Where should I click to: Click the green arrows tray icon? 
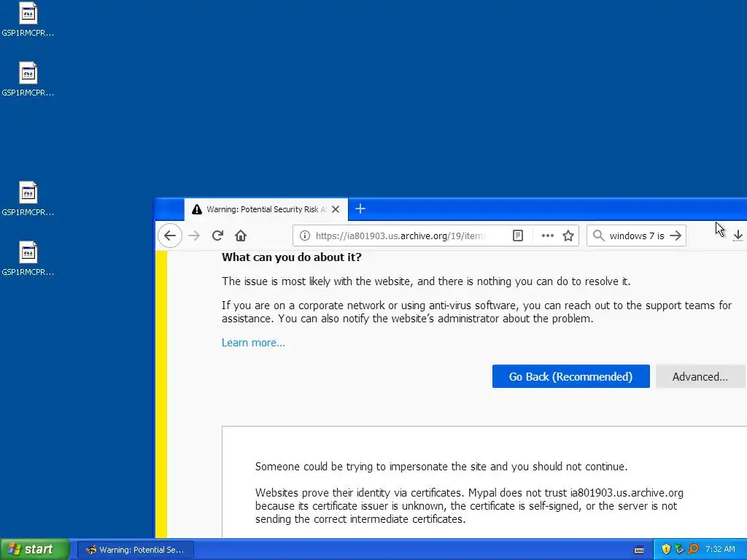click(x=679, y=550)
